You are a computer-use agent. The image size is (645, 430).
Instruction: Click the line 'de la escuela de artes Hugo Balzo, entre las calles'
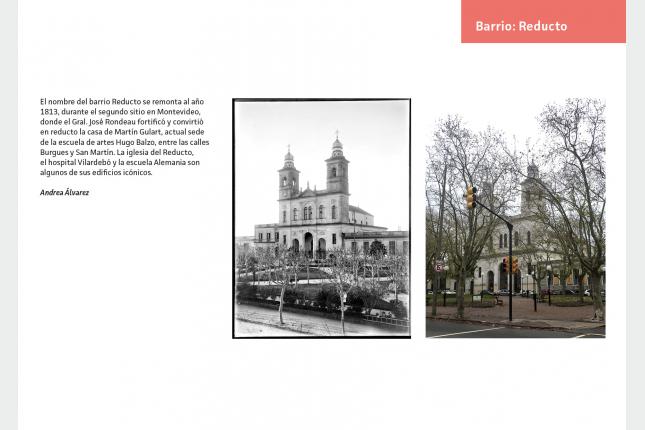click(125, 142)
